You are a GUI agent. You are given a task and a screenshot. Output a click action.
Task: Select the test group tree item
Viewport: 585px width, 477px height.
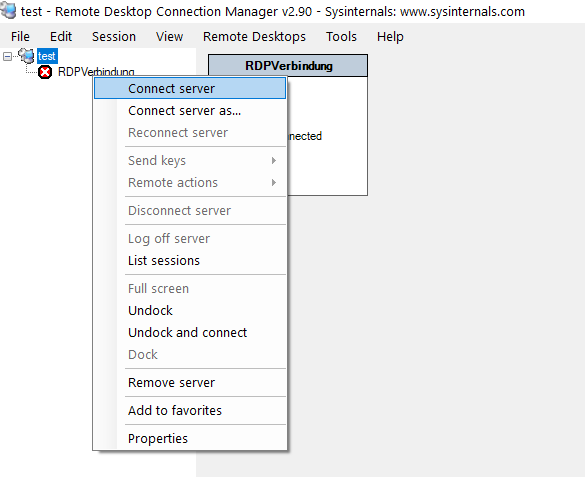point(47,56)
